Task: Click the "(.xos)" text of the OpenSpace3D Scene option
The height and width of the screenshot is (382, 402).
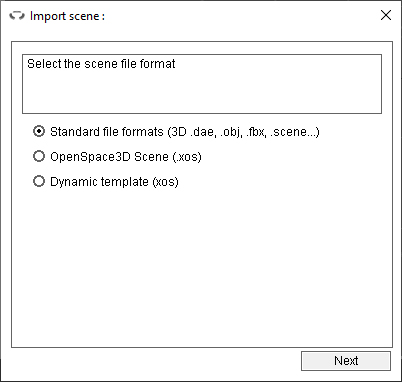Action: (187, 157)
